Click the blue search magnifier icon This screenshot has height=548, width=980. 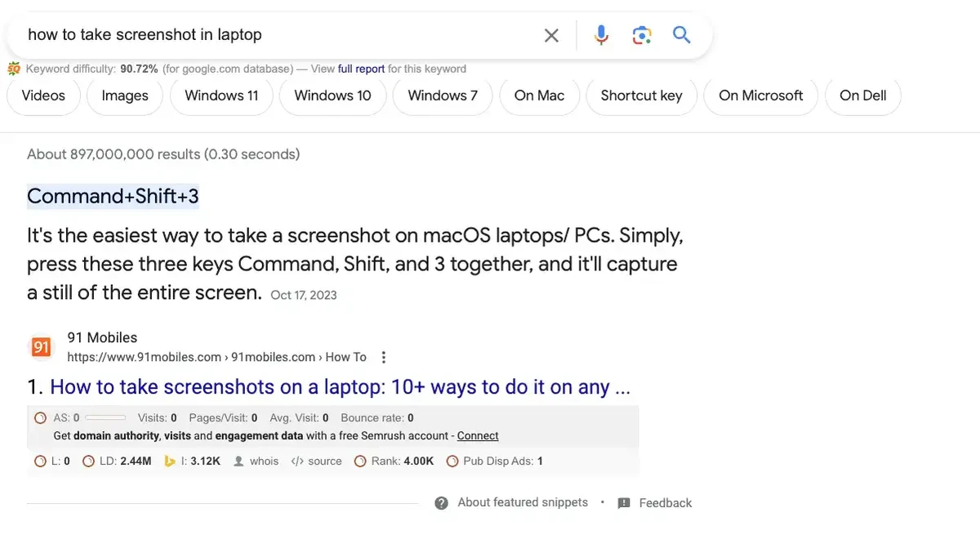[681, 35]
